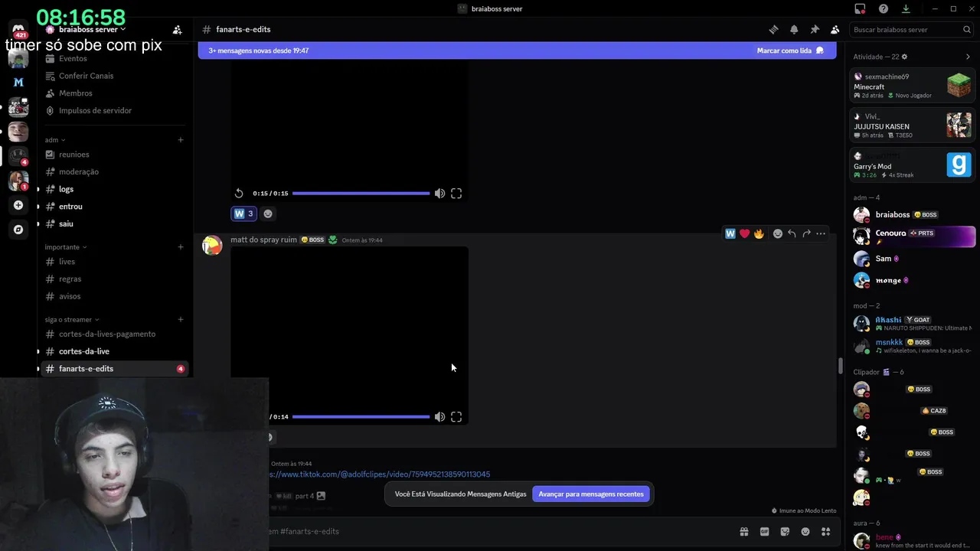Mute the 0:14 video volume icon
980x551 pixels.
439,417
